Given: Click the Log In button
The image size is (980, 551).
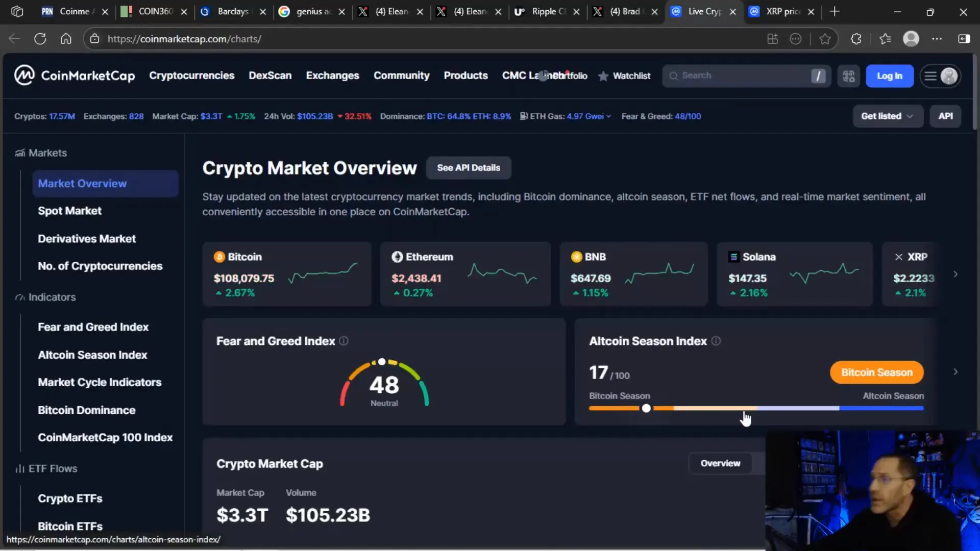Looking at the screenshot, I should [x=890, y=76].
